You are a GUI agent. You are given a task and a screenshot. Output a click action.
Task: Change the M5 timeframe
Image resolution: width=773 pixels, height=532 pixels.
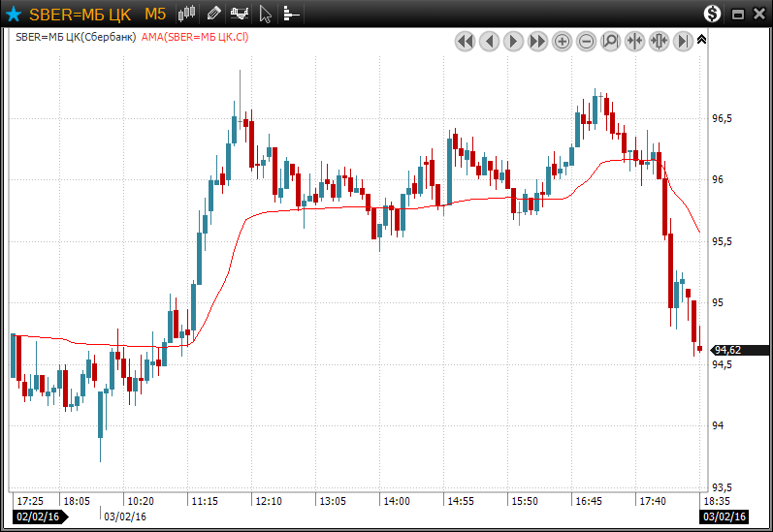pyautogui.click(x=155, y=14)
